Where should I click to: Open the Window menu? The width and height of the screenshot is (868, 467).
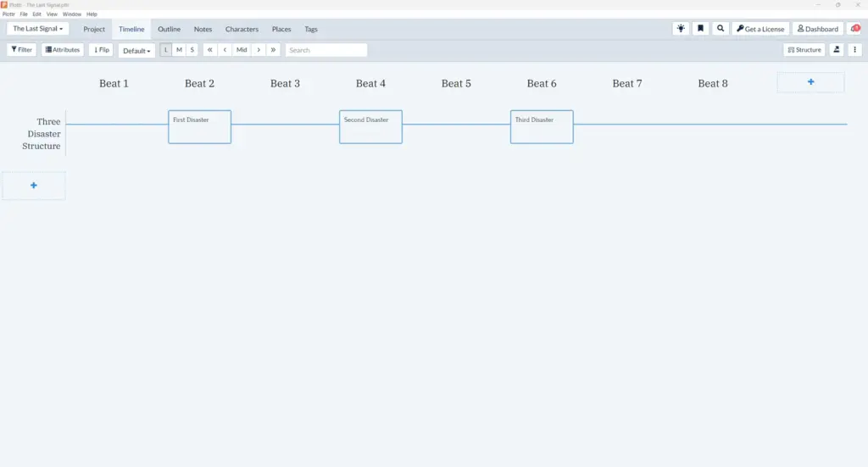(72, 14)
